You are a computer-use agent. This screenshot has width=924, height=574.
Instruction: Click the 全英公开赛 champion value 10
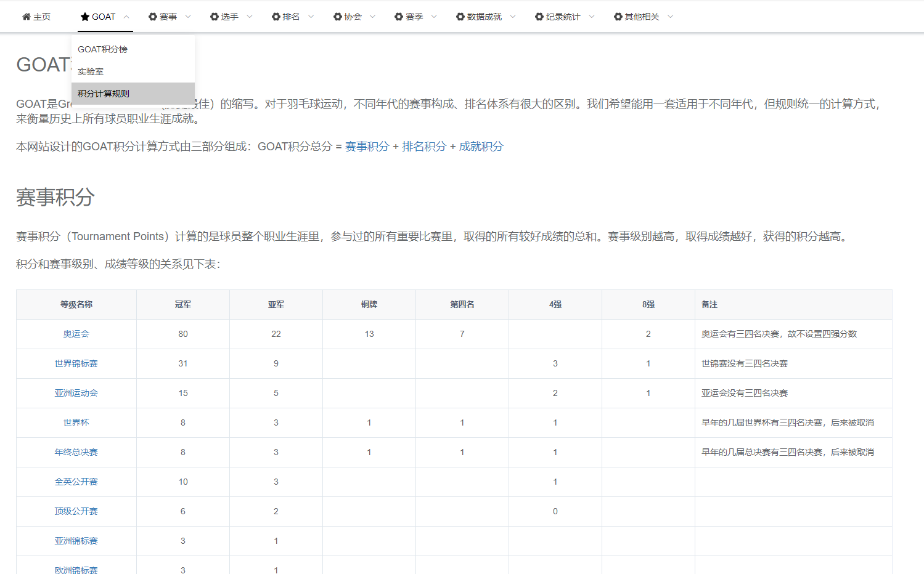click(x=183, y=482)
